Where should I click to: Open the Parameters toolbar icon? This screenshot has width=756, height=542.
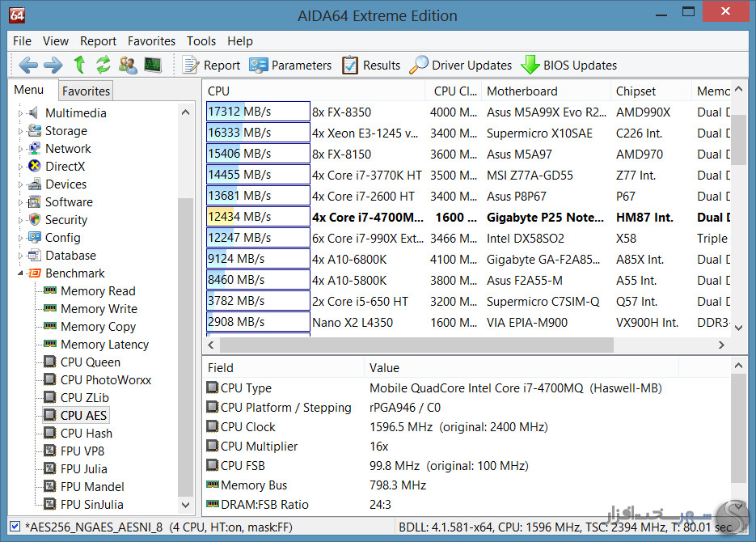point(259,65)
